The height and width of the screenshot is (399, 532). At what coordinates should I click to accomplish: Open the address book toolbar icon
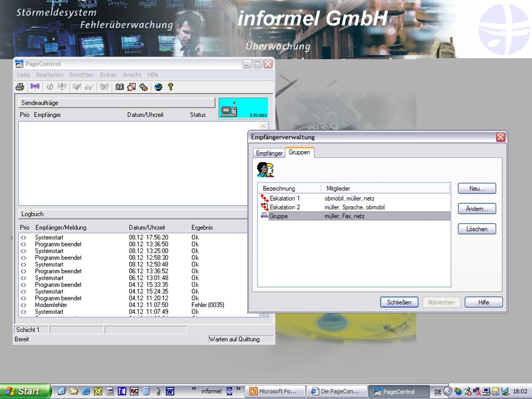[120, 87]
